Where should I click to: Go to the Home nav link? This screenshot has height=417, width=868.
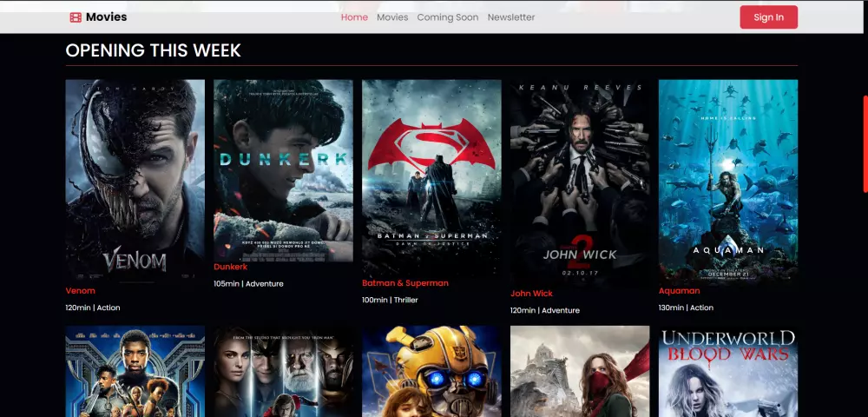coord(354,17)
